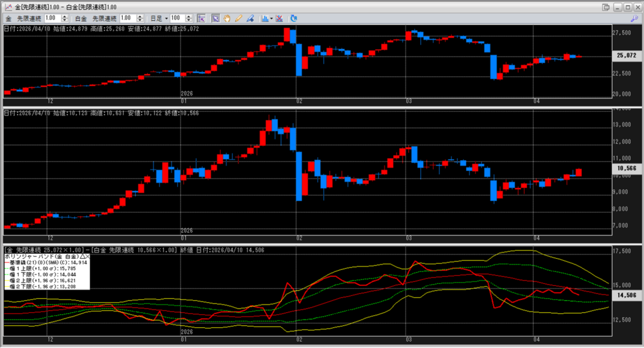This screenshot has width=644, height=348.
Task: Click the 02 month marker under platinum chart
Action: (x=299, y=238)
